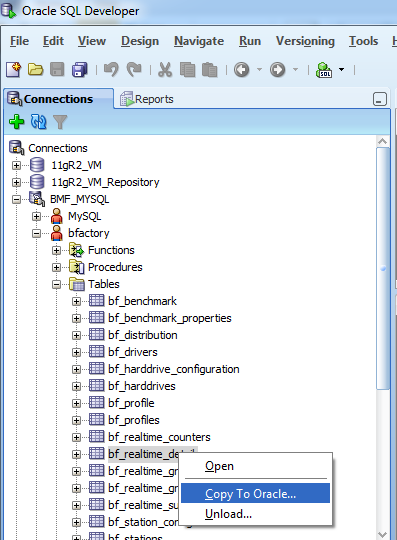Image resolution: width=397 pixels, height=540 pixels.
Task: Click the 11gR2_VM database icon
Action: (x=37, y=165)
